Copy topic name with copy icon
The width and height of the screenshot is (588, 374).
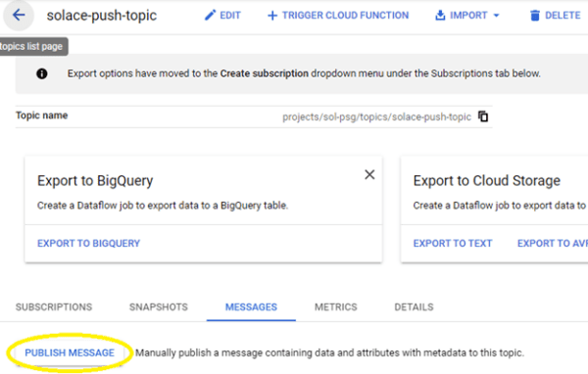(x=483, y=117)
